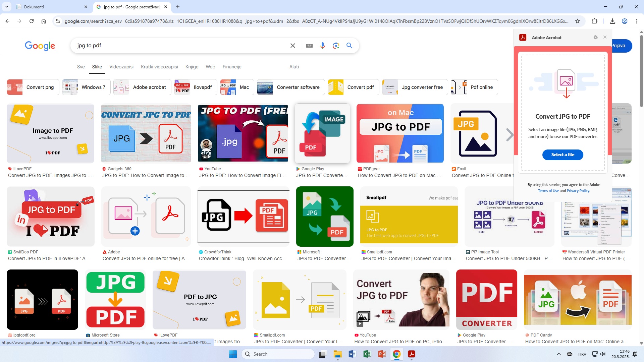The image size is (644, 362).
Task: Launch Excel from the taskbar
Action: tap(367, 354)
